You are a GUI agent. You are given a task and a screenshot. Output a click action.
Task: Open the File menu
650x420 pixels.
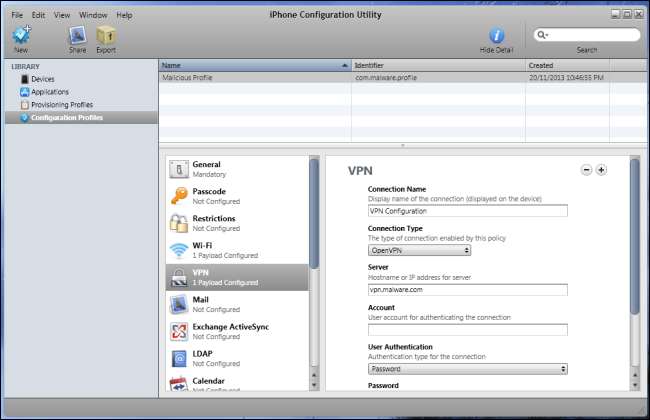coord(17,15)
